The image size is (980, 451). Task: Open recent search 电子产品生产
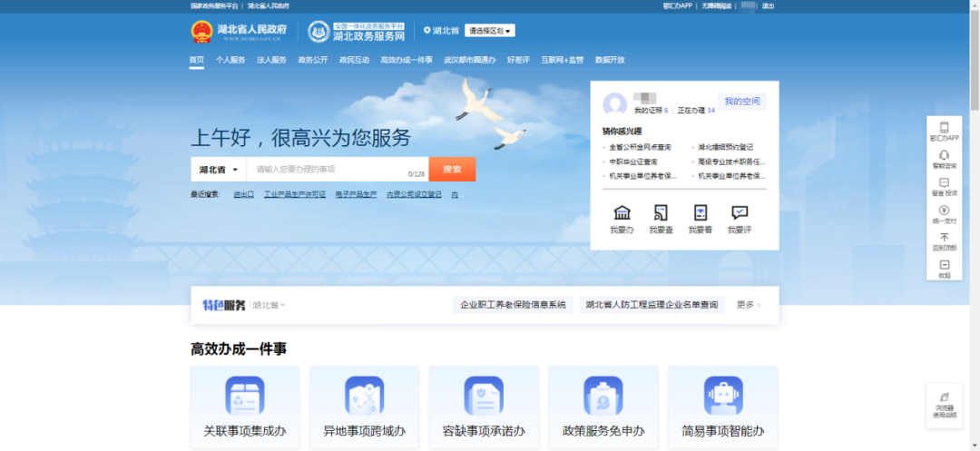click(357, 194)
